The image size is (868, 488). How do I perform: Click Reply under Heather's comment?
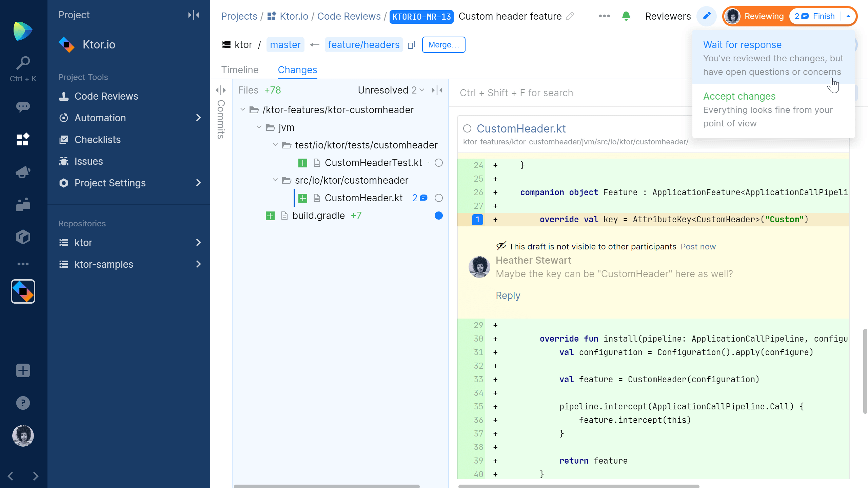(508, 296)
